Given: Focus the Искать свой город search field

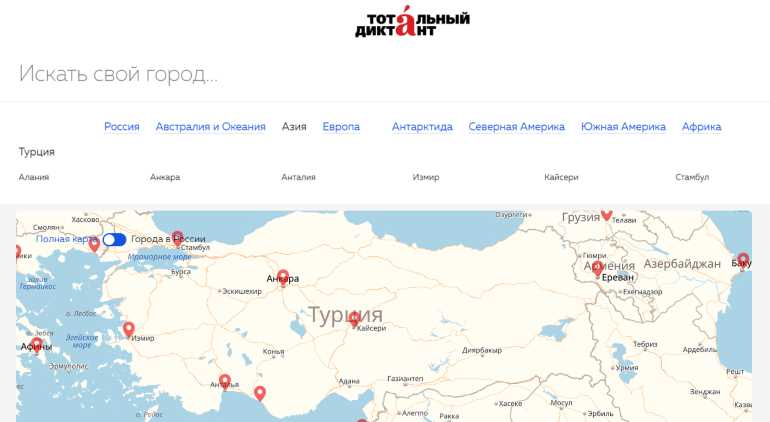Looking at the screenshot, I should [300, 74].
